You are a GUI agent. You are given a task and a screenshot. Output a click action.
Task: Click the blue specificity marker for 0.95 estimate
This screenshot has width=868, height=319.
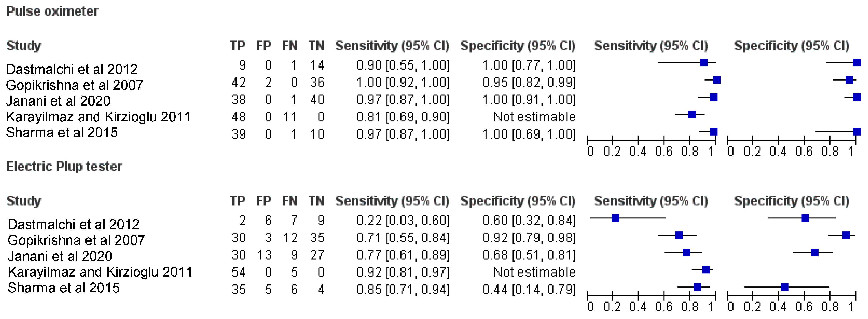click(849, 80)
